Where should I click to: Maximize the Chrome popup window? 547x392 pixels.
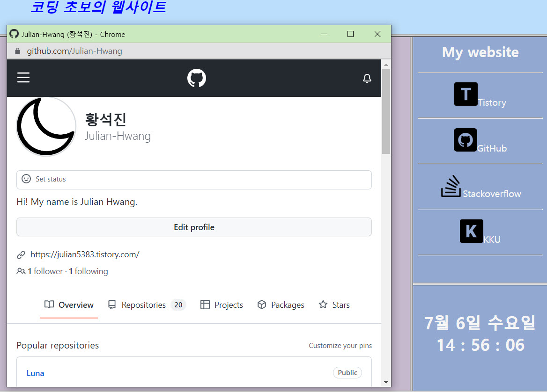coord(350,34)
